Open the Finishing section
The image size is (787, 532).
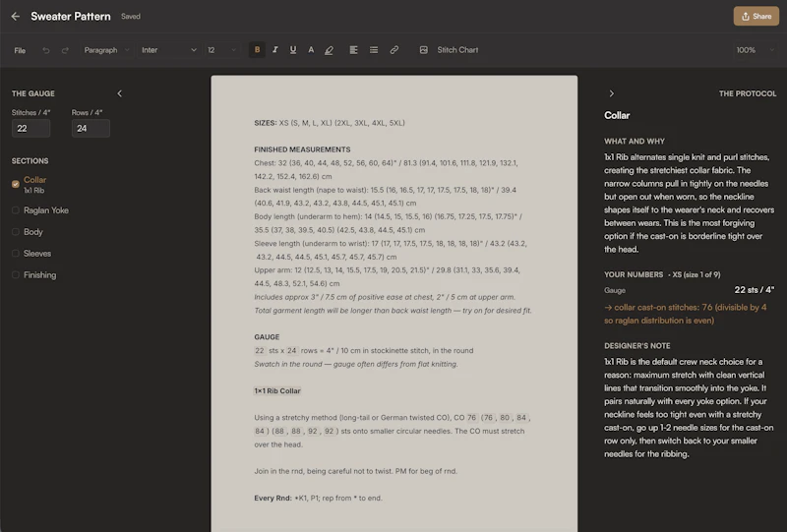39,275
